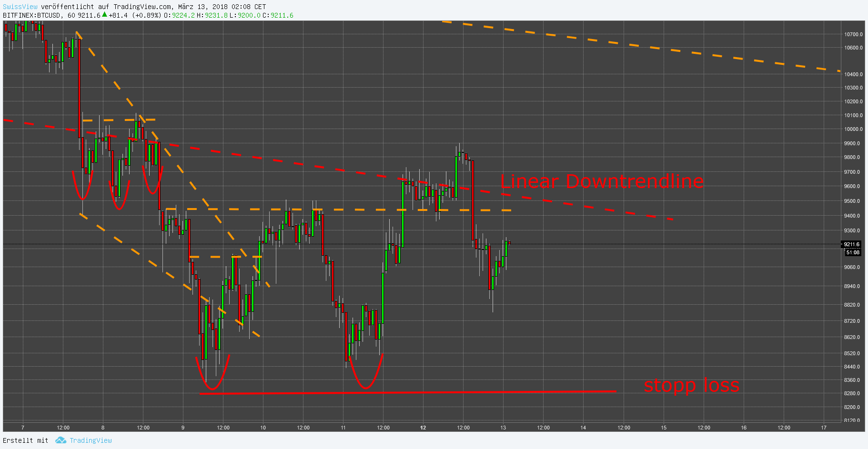Click date label 13 on time axis
Image resolution: width=868 pixels, height=449 pixels.
pyautogui.click(x=503, y=428)
